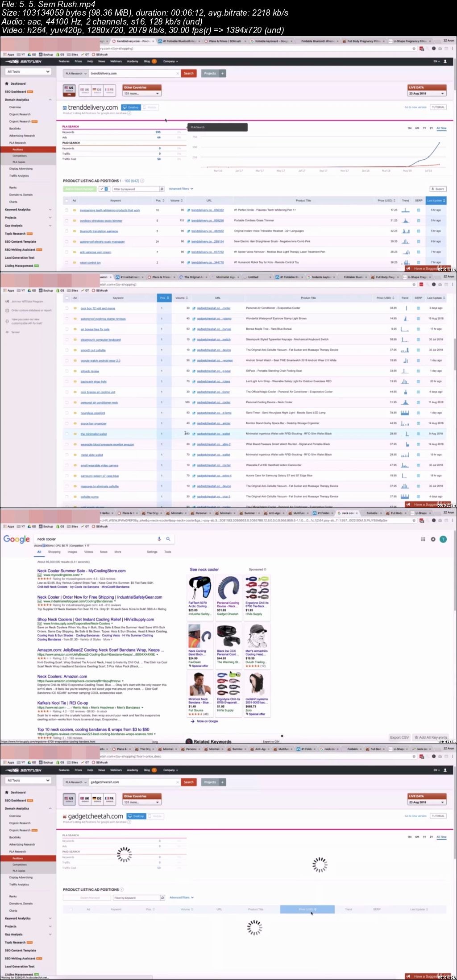Switch to Google's Images results tab
This screenshot has width=457, height=980.
(72, 552)
